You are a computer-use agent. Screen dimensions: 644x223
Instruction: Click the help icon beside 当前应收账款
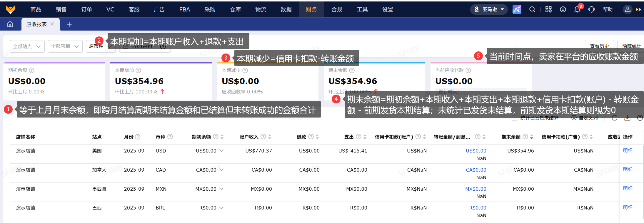click(468, 70)
